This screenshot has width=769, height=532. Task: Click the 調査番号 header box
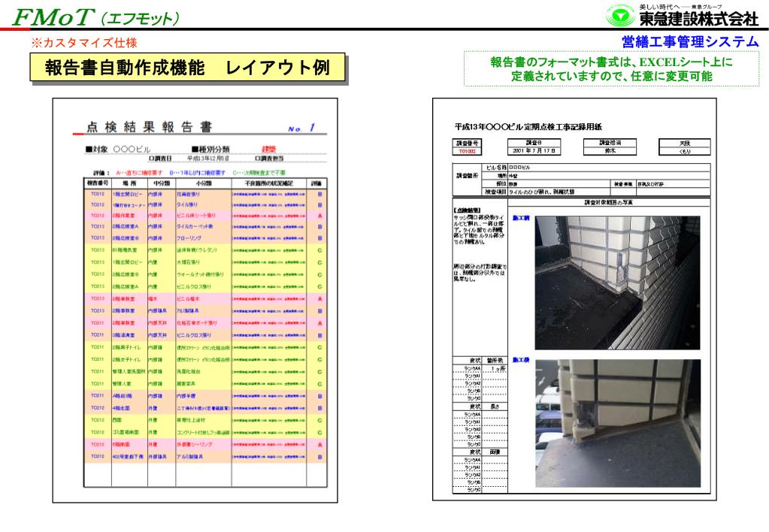(467, 144)
